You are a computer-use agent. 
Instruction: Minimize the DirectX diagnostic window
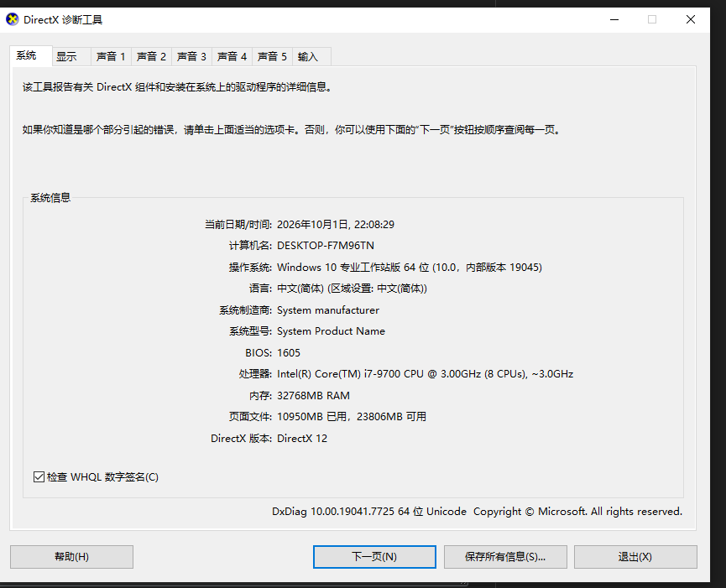point(614,19)
